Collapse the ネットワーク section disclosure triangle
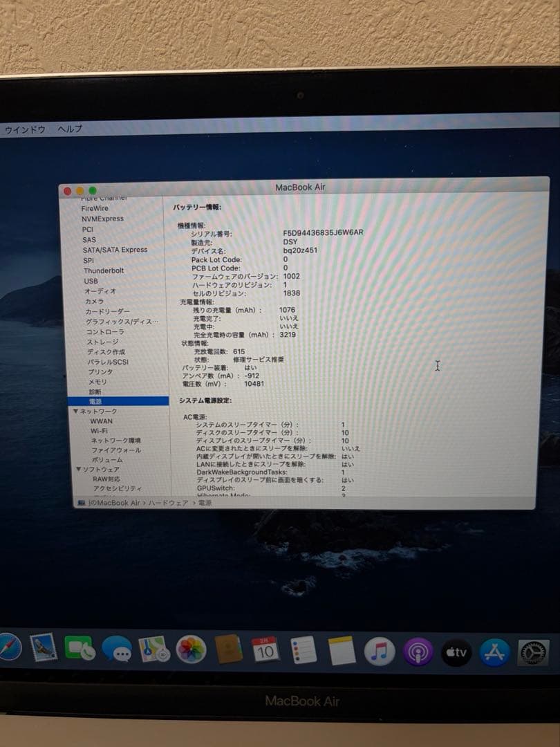 click(x=77, y=411)
